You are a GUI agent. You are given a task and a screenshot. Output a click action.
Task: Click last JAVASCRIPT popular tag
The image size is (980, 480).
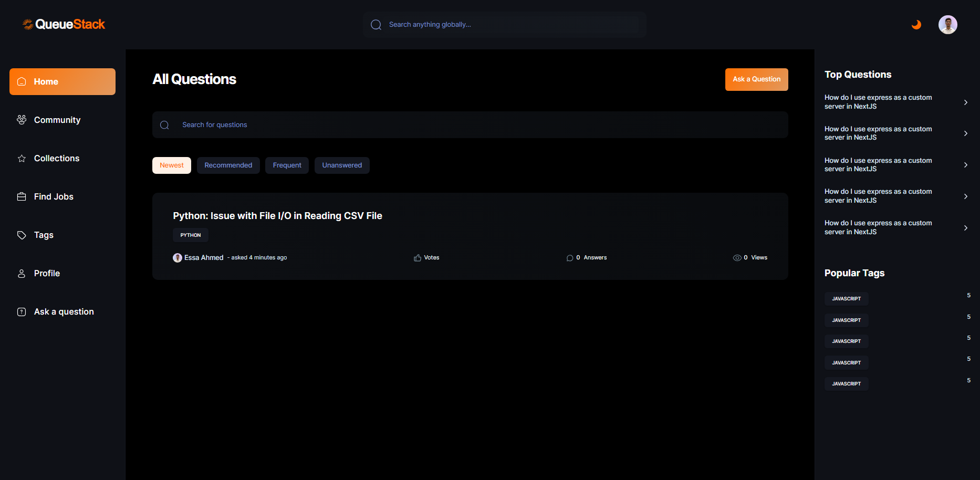click(x=847, y=384)
